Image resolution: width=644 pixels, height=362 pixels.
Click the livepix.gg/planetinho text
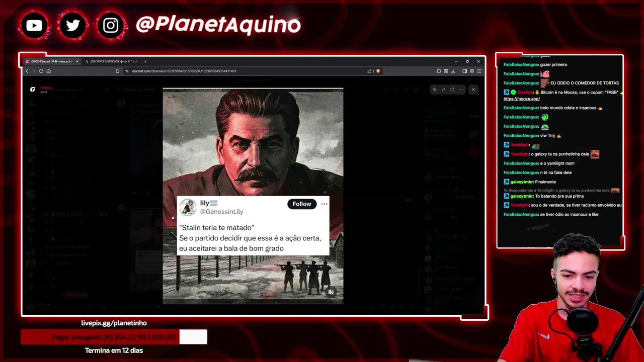click(114, 323)
